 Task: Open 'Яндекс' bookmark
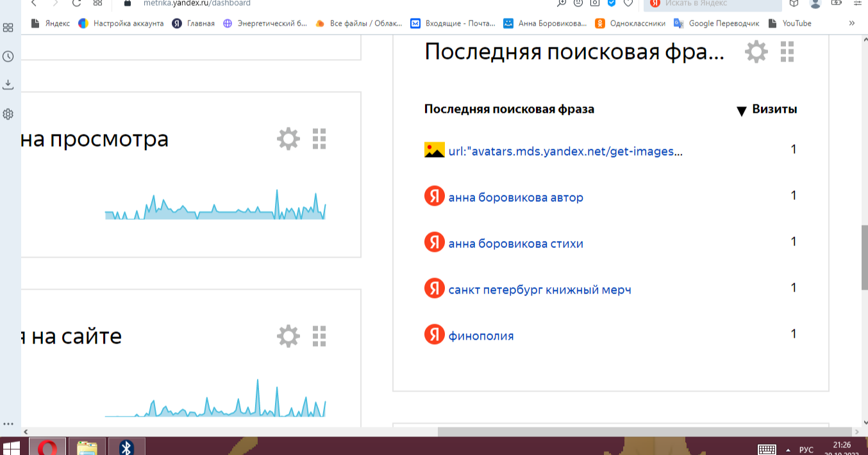coord(51,24)
